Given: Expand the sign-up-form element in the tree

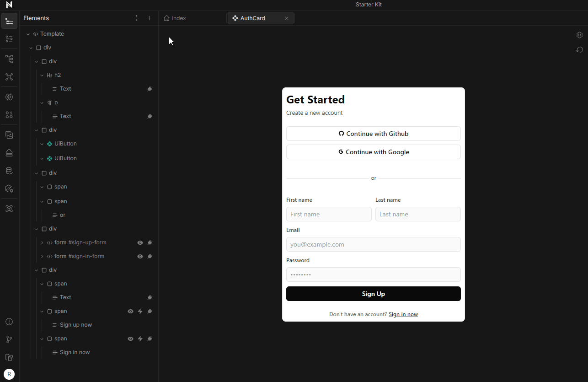Looking at the screenshot, I should (x=42, y=242).
